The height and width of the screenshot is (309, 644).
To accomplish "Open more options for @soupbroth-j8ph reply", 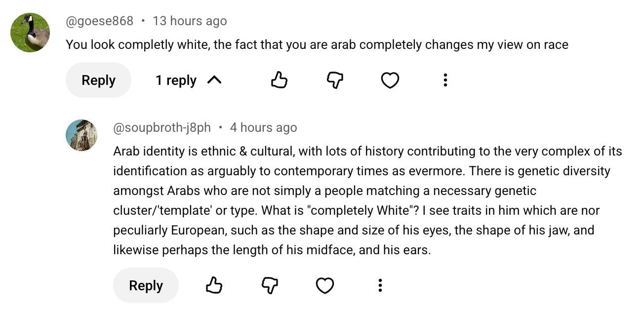I will pos(380,285).
